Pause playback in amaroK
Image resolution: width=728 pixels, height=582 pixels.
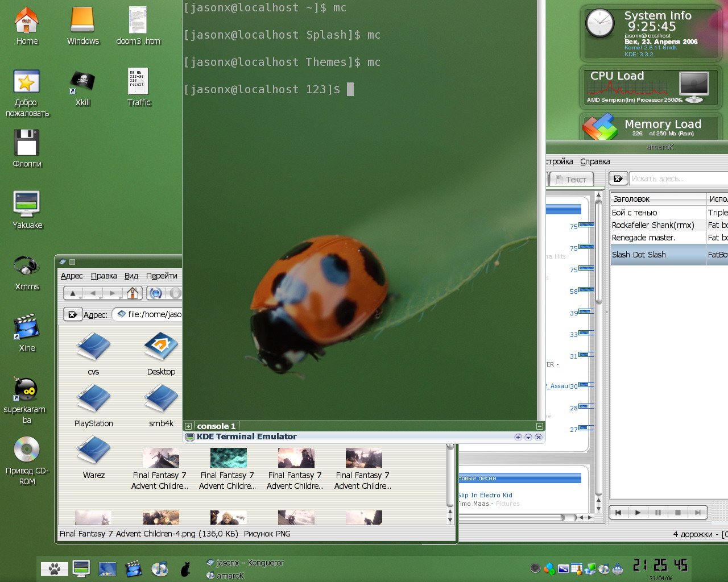(x=658, y=512)
